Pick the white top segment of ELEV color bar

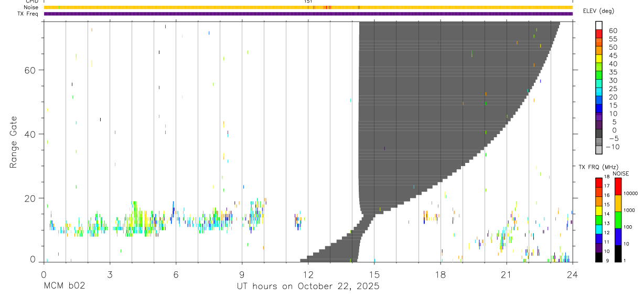[x=599, y=26]
